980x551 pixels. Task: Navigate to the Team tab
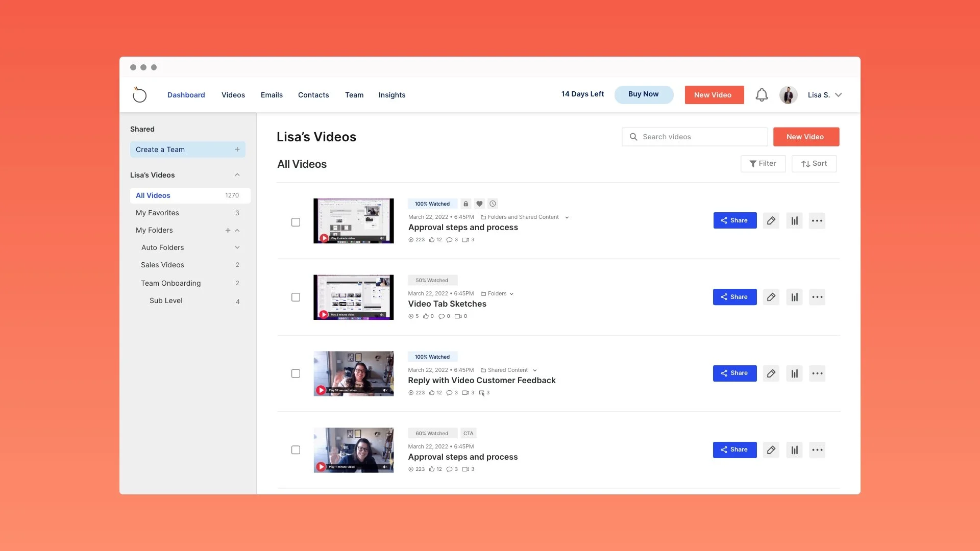point(354,95)
